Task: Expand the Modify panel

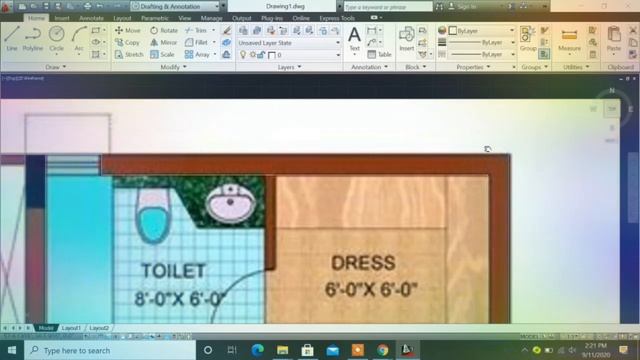Action: [x=173, y=67]
